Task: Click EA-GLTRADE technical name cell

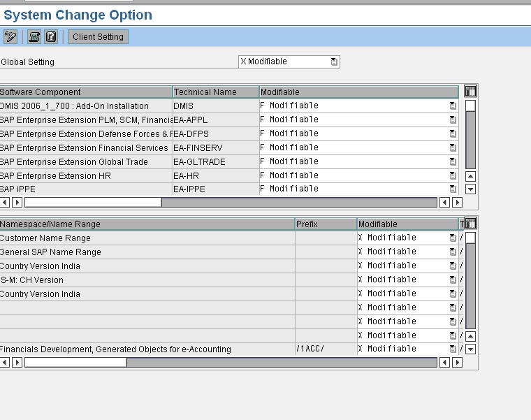Action: (216, 162)
